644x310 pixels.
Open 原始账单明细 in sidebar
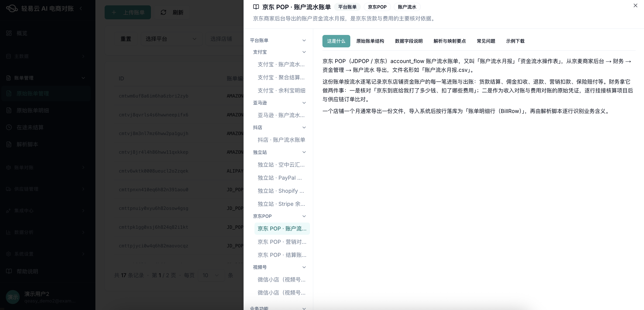[46, 110]
